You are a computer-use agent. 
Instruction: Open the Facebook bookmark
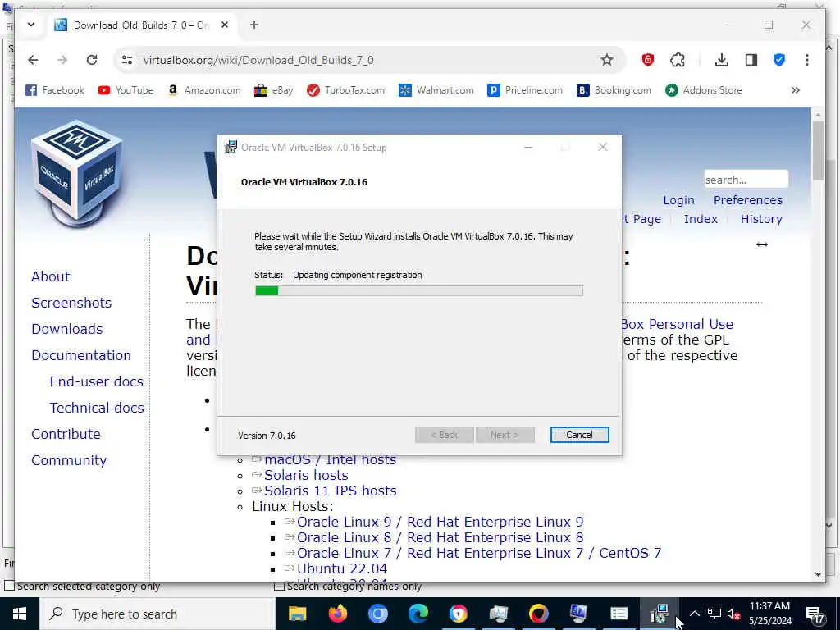point(55,90)
